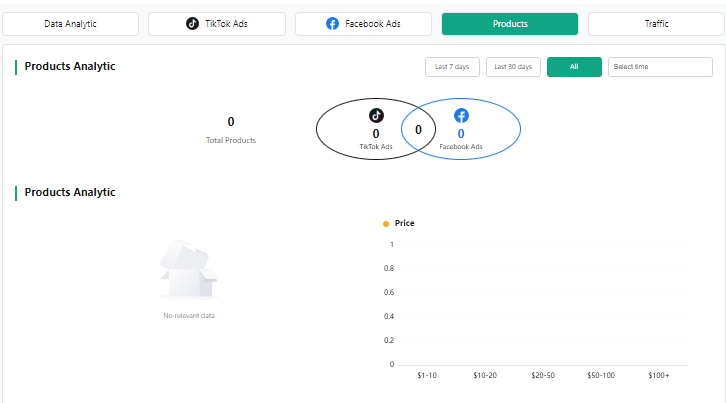Viewport: 726px width, 403px height.
Task: Switch to the TikTok Ads tab
Action: 217,24
